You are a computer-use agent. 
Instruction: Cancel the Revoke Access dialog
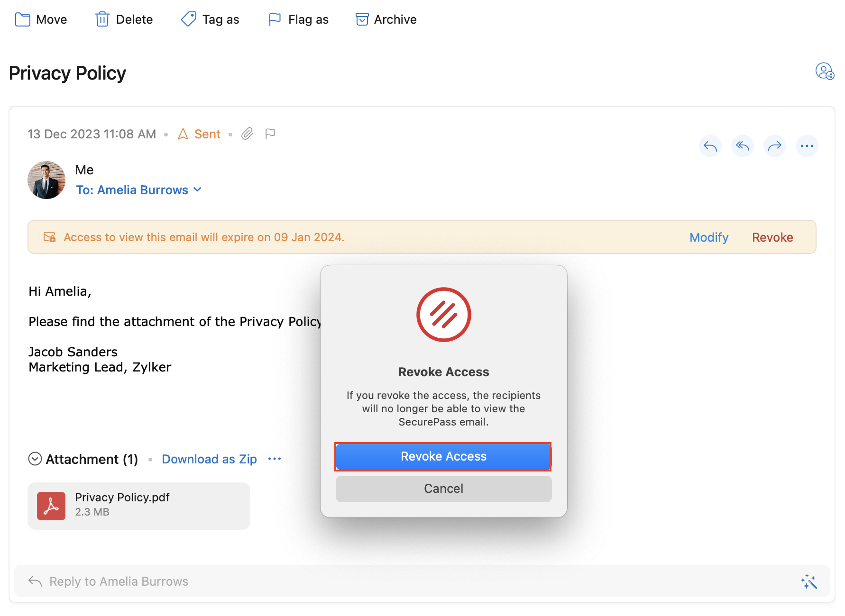pyautogui.click(x=443, y=489)
